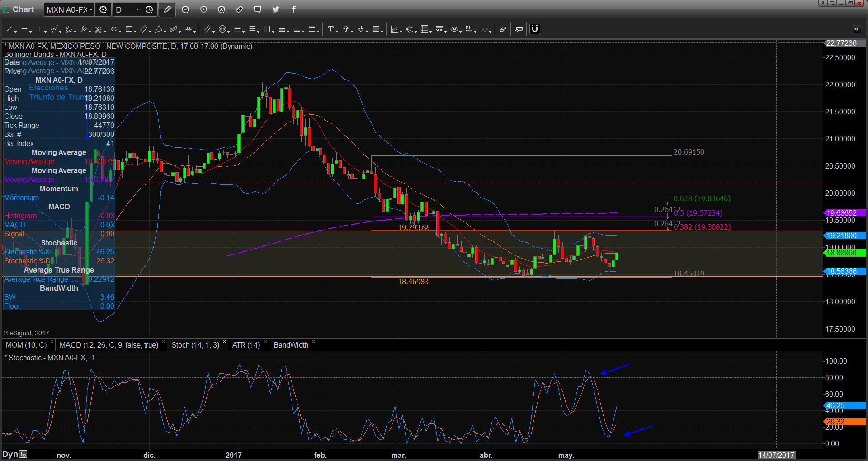Click the toolbar options icon at far right
The width and height of the screenshot is (868, 461).
click(x=857, y=29)
